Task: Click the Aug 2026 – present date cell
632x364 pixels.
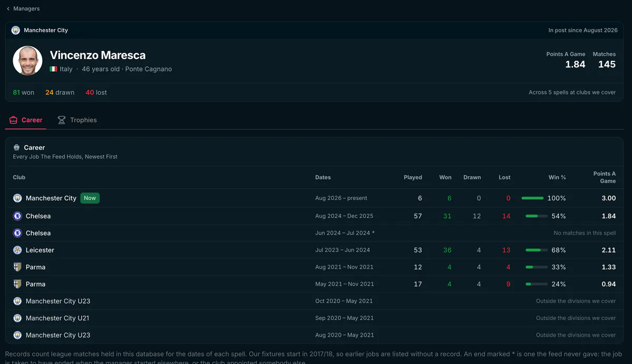Action: pyautogui.click(x=341, y=198)
